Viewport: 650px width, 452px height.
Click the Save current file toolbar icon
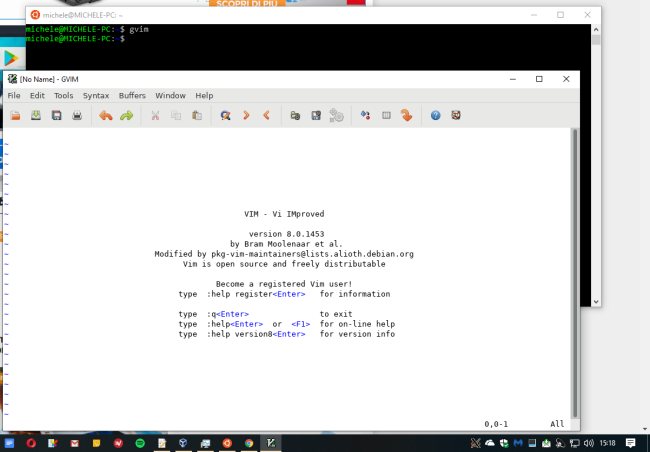pos(36,115)
